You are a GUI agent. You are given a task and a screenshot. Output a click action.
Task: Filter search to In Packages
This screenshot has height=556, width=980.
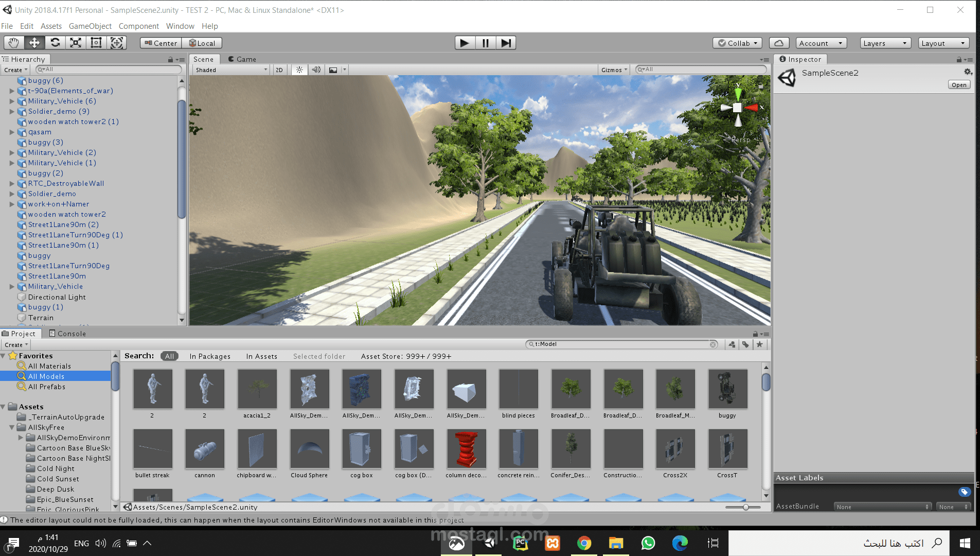point(210,356)
